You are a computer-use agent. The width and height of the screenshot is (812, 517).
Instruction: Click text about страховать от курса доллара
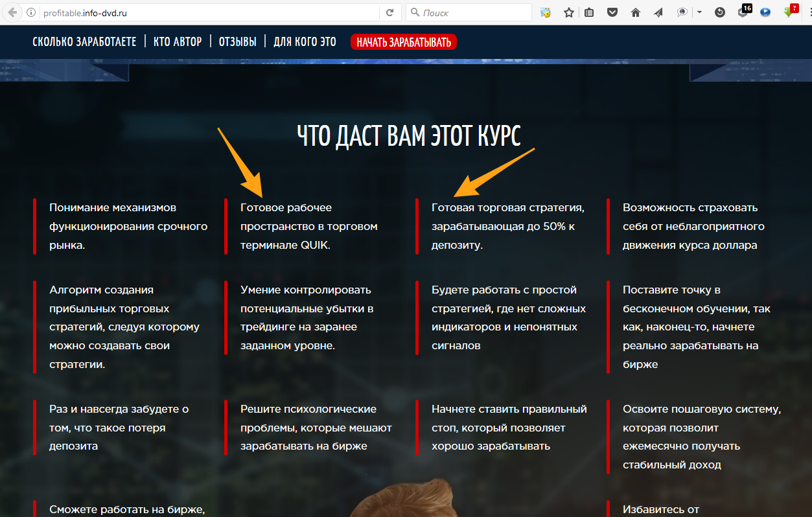coord(693,226)
